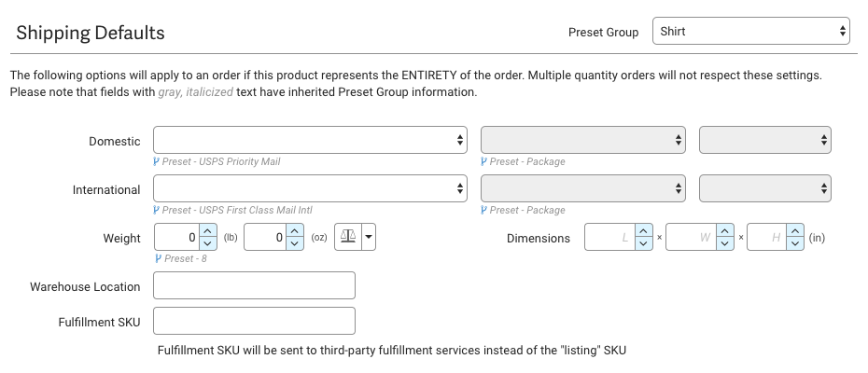
Task: Increase the height dimension value
Action: (794, 231)
